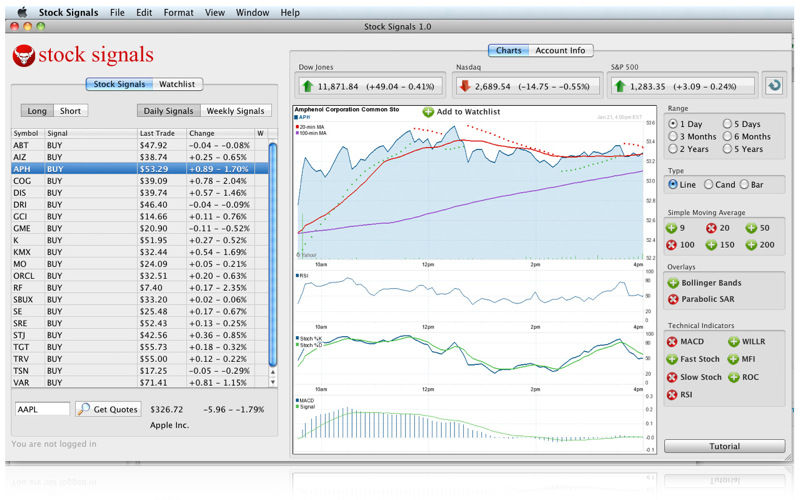Add the 50-period moving average
Viewport: 800px width, 500px height.
[751, 228]
